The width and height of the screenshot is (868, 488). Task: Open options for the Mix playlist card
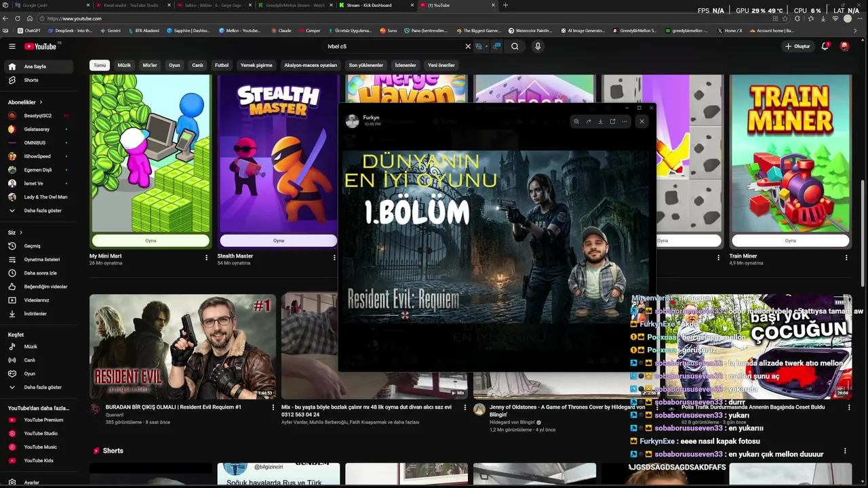pyautogui.click(x=465, y=408)
